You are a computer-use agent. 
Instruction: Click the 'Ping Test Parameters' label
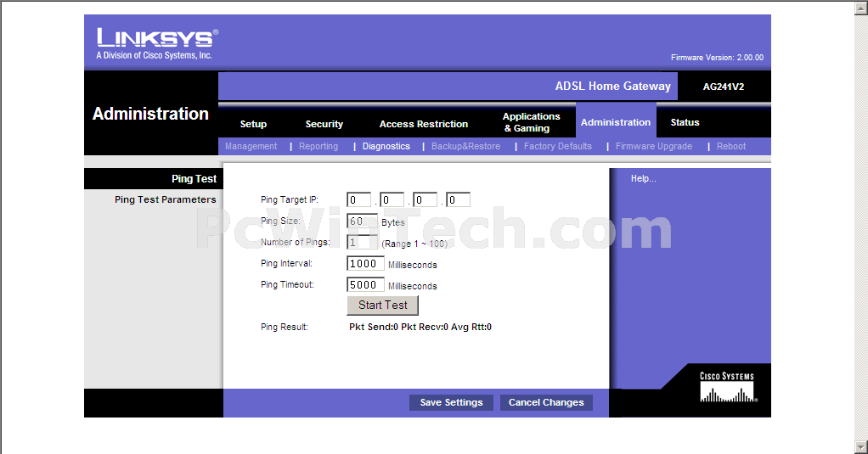coord(165,199)
